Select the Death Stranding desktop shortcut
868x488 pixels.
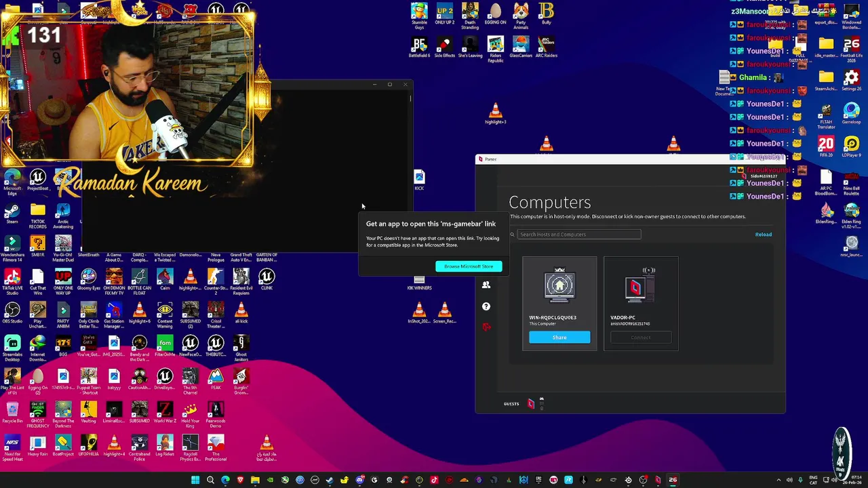[470, 16]
